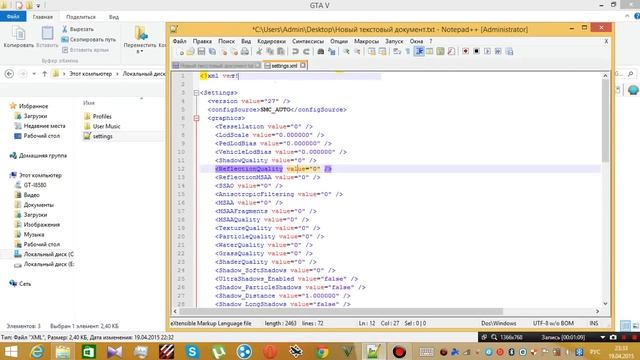Click Скопировать путь in Explorer ribbon
Screen dimensions: 640x360
[88, 40]
